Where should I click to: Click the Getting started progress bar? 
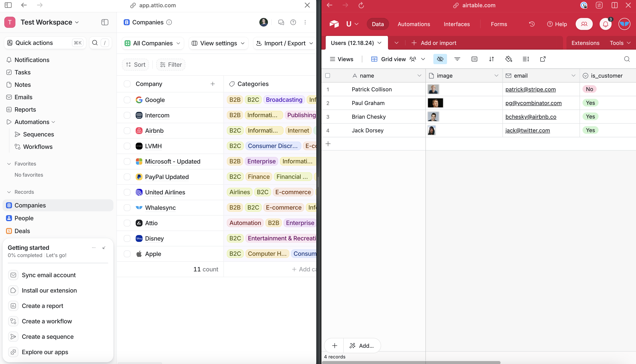pos(58,263)
